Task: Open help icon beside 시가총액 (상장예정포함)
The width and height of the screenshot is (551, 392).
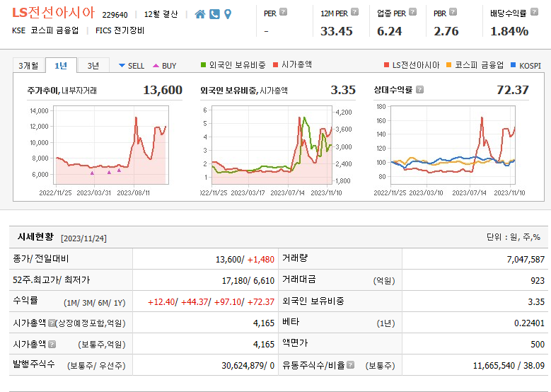Action: [x=52, y=323]
